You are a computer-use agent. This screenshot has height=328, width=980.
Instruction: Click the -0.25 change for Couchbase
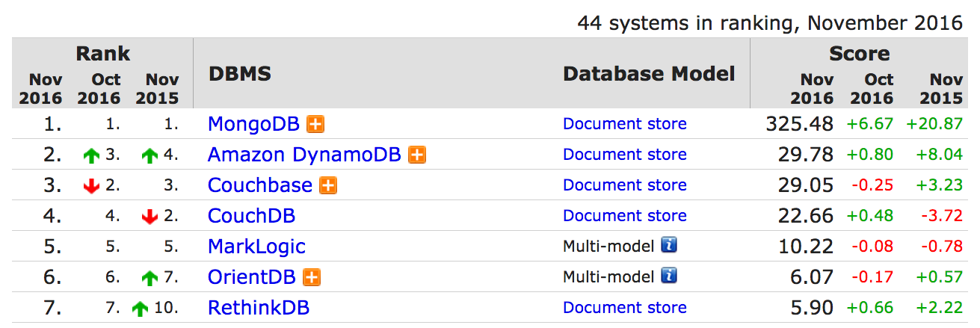[872, 185]
